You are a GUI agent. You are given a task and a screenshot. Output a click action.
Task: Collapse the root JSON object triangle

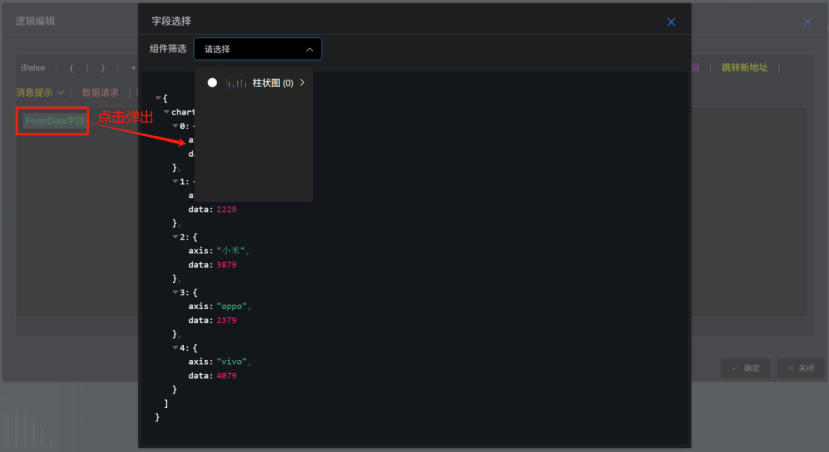[158, 98]
